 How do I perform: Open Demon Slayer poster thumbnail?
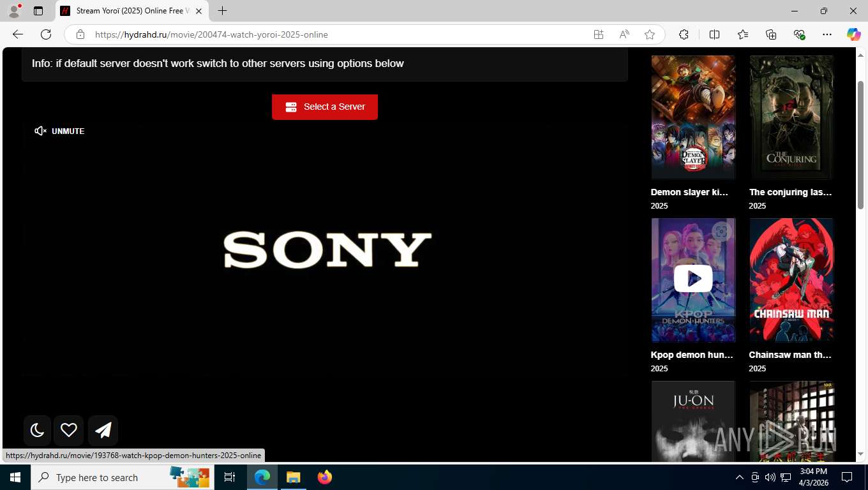pos(693,117)
